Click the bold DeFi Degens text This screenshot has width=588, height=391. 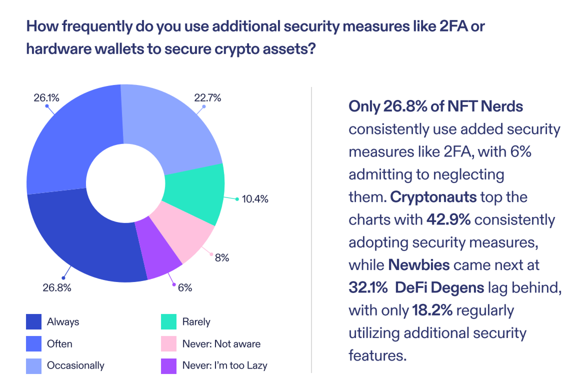pos(440,287)
